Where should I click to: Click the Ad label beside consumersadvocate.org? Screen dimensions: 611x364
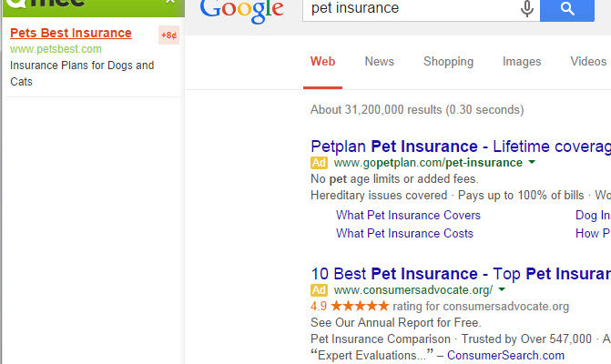[x=319, y=290]
